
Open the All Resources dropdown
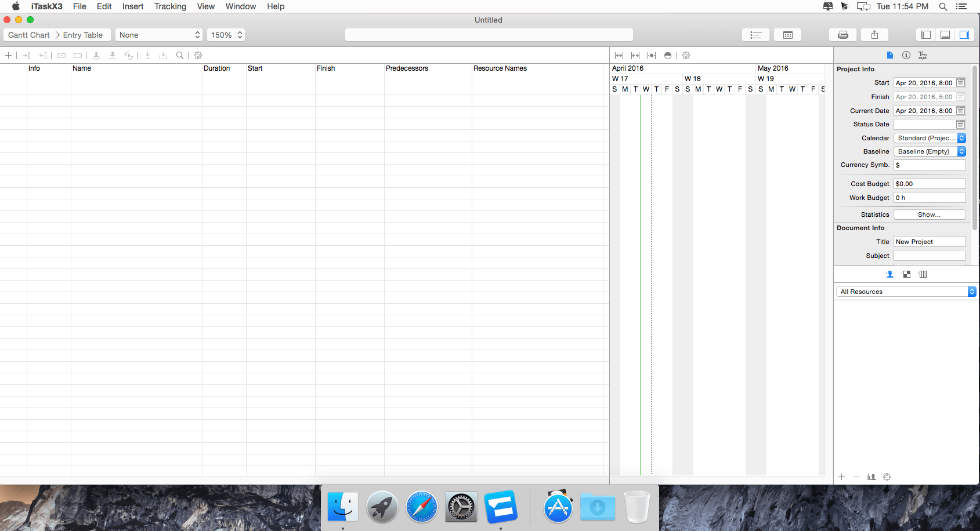pos(906,292)
